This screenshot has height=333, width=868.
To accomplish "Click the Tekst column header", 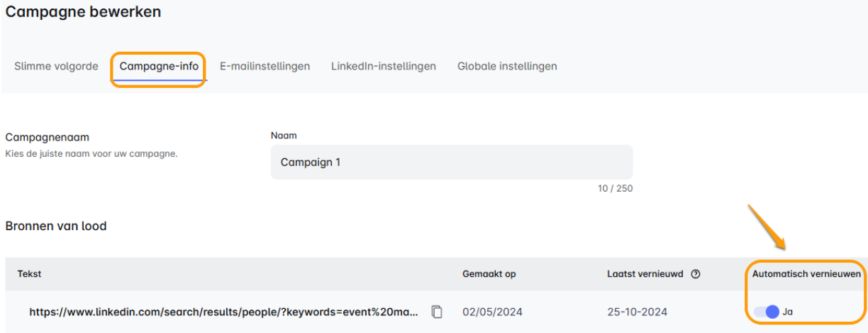I will click(x=30, y=274).
